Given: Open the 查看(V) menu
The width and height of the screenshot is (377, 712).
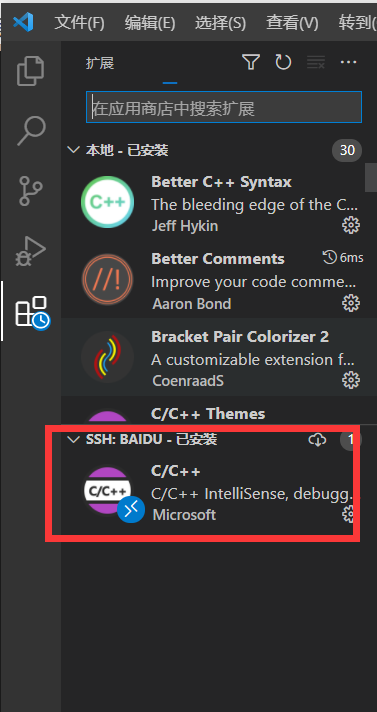Looking at the screenshot, I should click(292, 22).
